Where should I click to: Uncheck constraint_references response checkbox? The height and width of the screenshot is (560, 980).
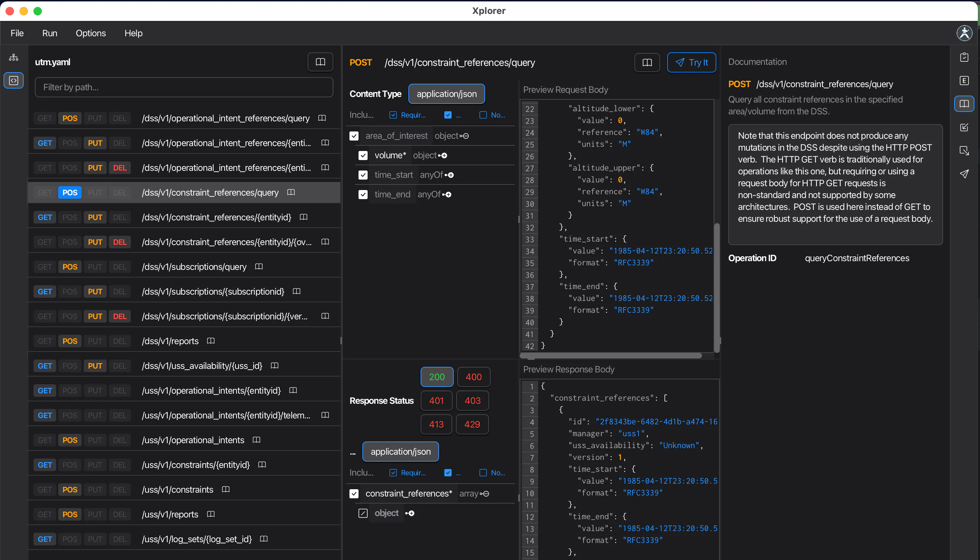coord(354,493)
